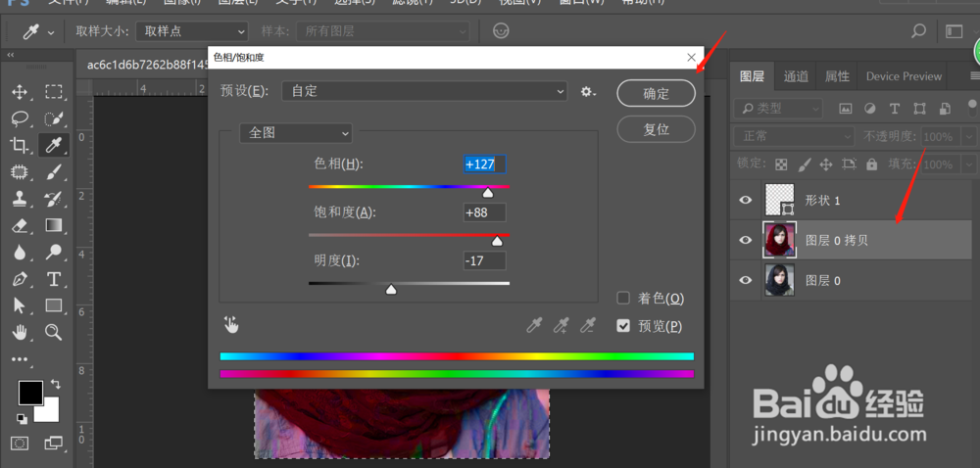The width and height of the screenshot is (980, 468).
Task: Click the on-image targeted adjustment hand icon
Action: (231, 324)
